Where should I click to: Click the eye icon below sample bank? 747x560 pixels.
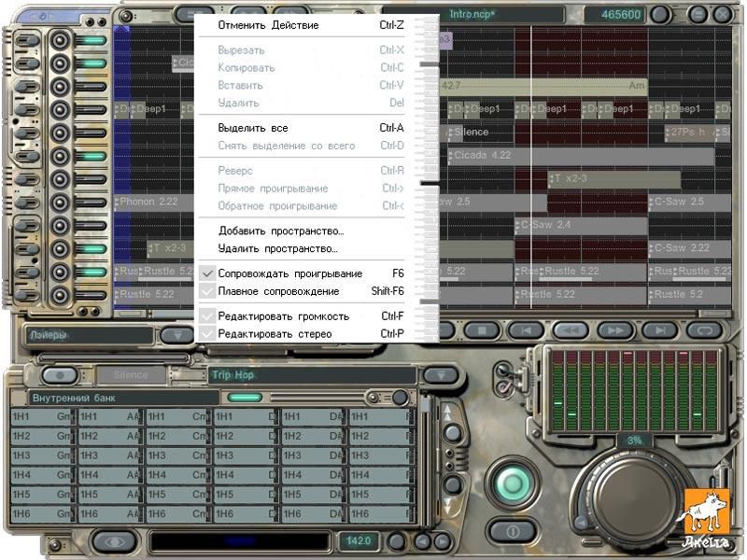(114, 540)
